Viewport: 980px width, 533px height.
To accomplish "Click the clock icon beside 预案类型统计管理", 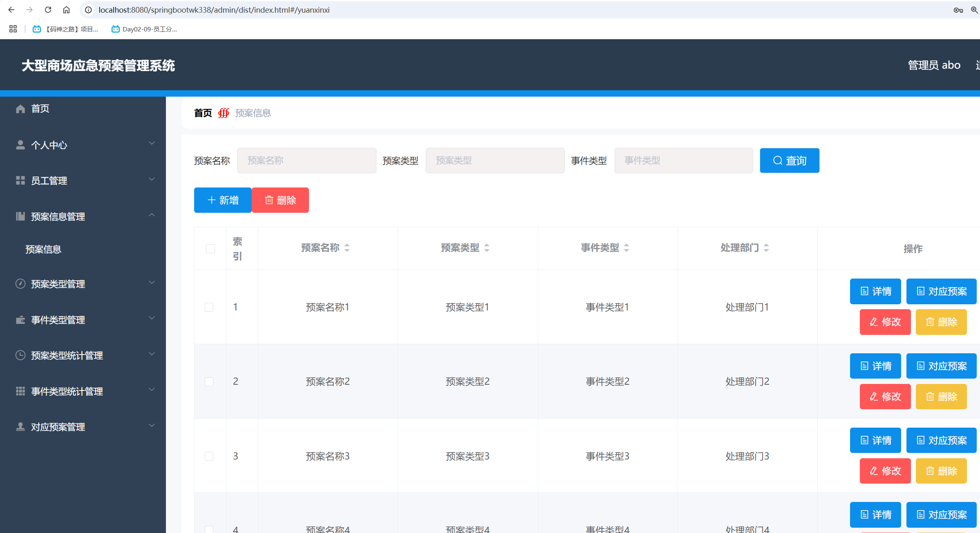I will [x=20, y=355].
